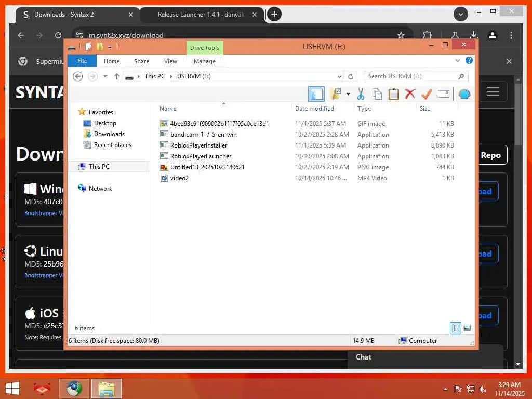Click the red X Delete icon
This screenshot has width=532, height=399.
pyautogui.click(x=410, y=94)
